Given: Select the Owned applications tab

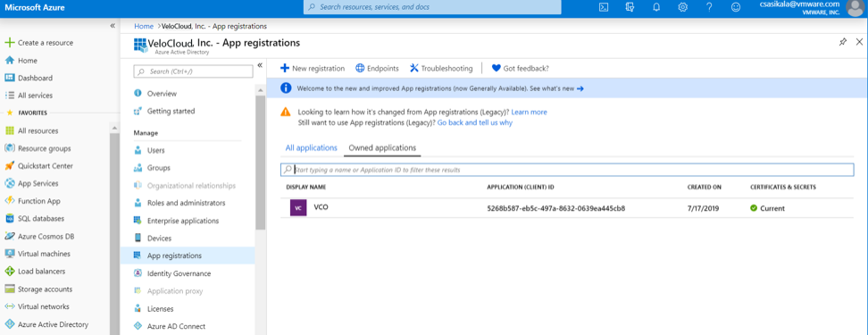Looking at the screenshot, I should (382, 147).
